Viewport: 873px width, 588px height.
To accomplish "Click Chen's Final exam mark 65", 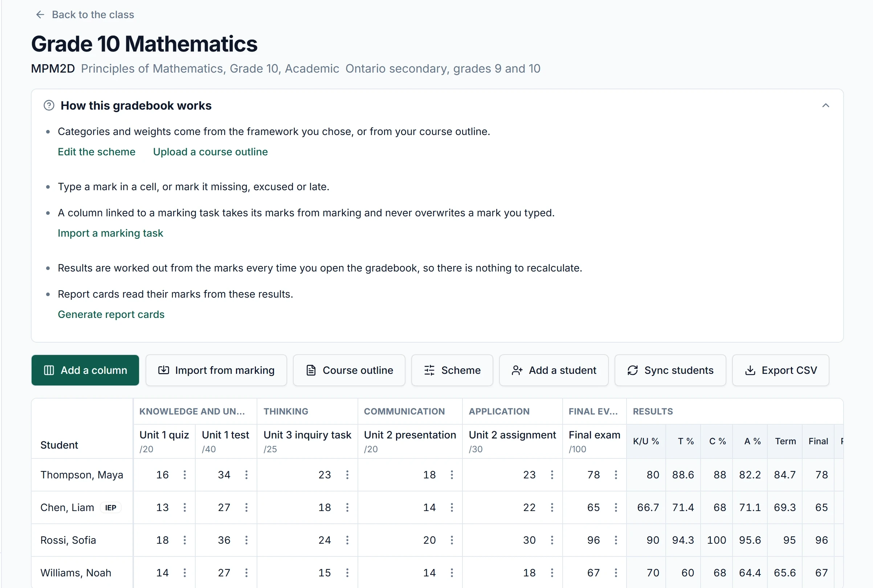I will (x=593, y=507).
